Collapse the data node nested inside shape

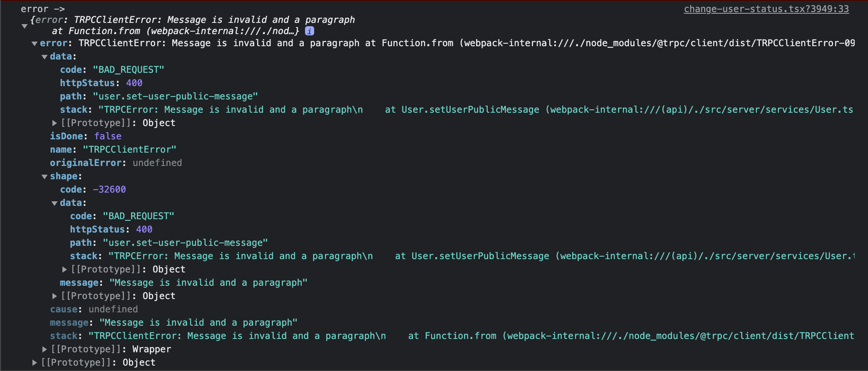pos(55,203)
